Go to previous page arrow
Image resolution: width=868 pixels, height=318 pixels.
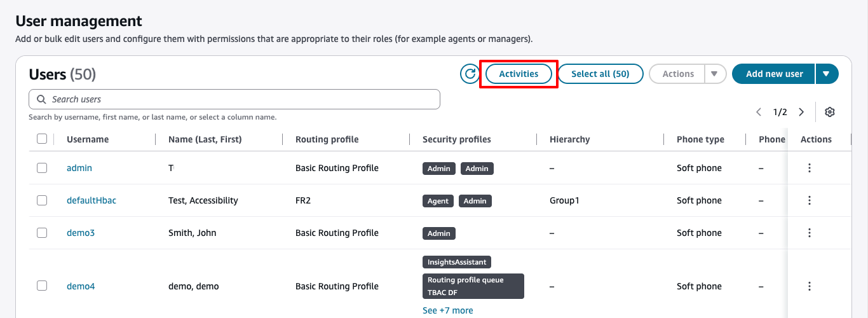759,112
